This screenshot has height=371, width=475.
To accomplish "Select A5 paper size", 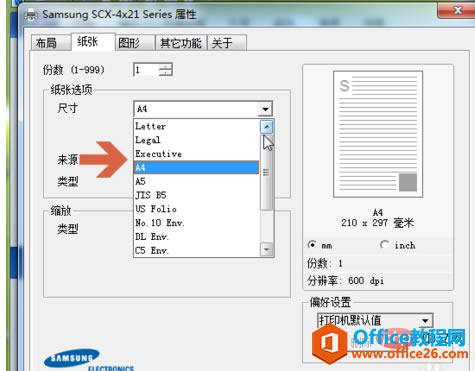I will pos(196,181).
